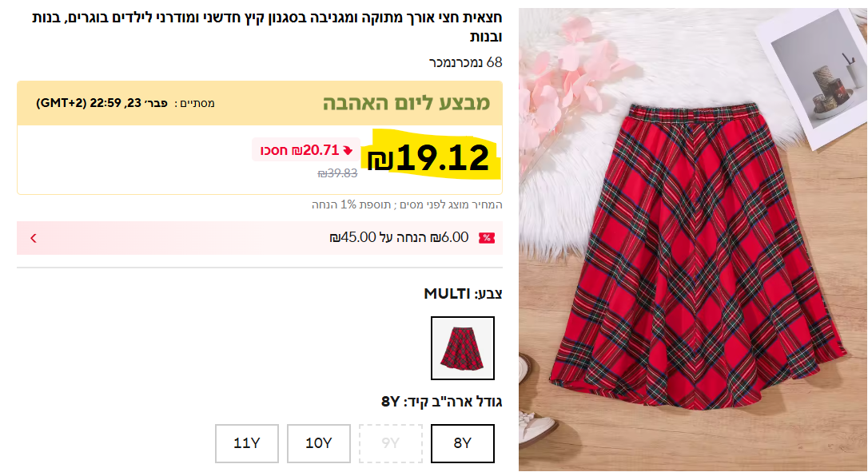The image size is (868, 472).
Task: Open the ₪6.00 off ₪45.00 coupon bar
Action: (x=260, y=238)
